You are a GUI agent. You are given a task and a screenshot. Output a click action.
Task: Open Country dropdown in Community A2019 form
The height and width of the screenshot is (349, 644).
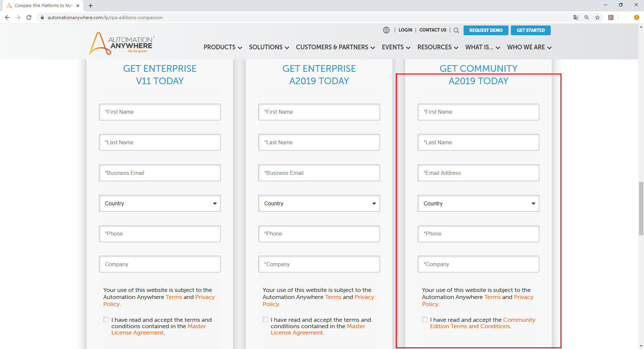(478, 203)
